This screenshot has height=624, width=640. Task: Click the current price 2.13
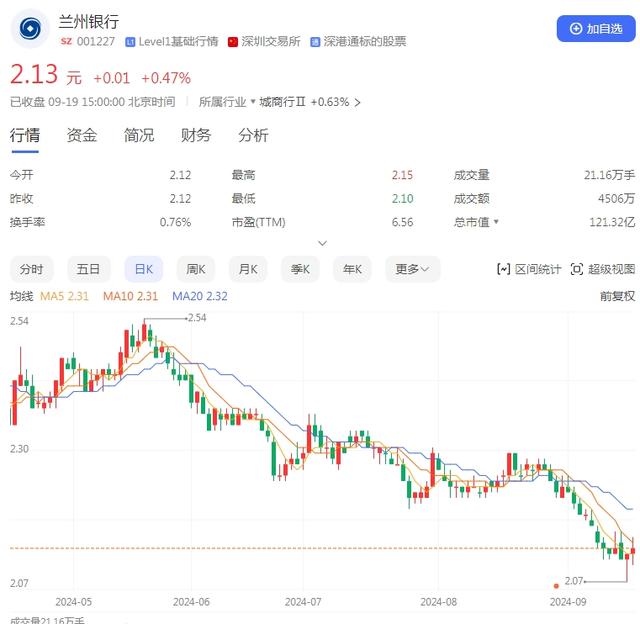pos(34,74)
